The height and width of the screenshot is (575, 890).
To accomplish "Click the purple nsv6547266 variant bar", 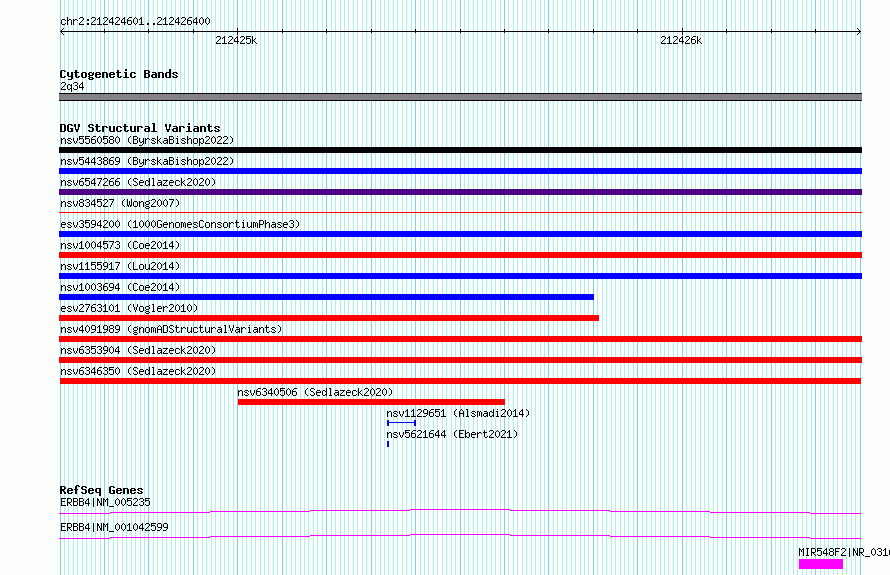I will pyautogui.click(x=460, y=192).
